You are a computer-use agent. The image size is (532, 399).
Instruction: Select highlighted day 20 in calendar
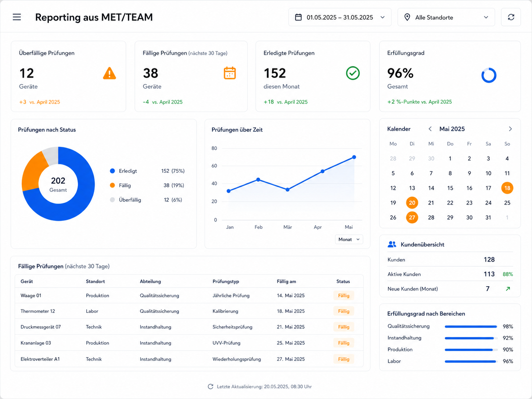(412, 203)
